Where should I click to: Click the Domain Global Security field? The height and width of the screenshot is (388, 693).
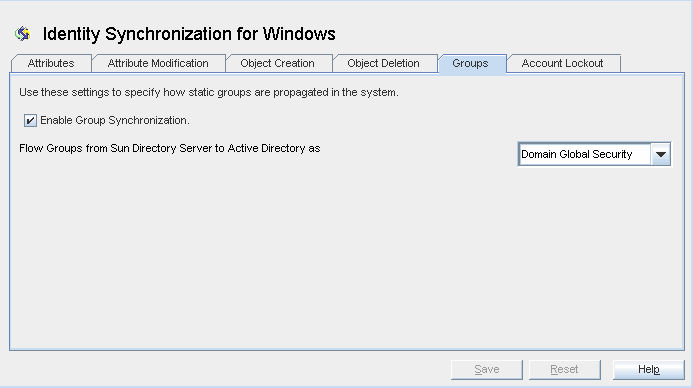click(584, 154)
